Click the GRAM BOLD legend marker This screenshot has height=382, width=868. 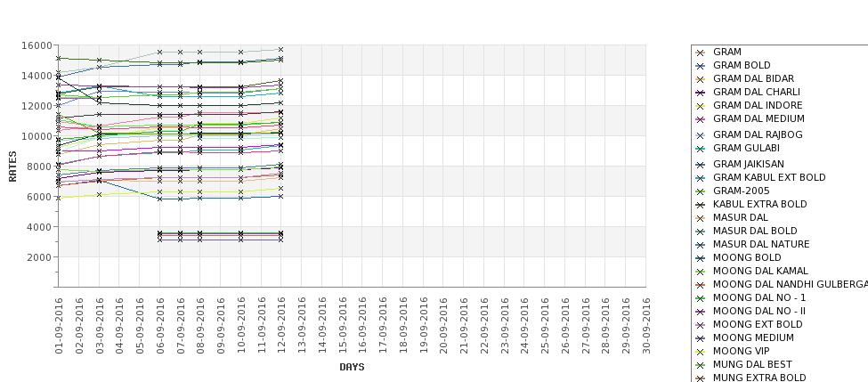point(701,66)
